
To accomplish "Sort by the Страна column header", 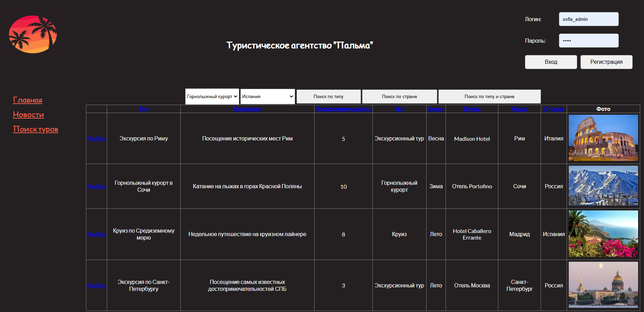I will point(553,109).
